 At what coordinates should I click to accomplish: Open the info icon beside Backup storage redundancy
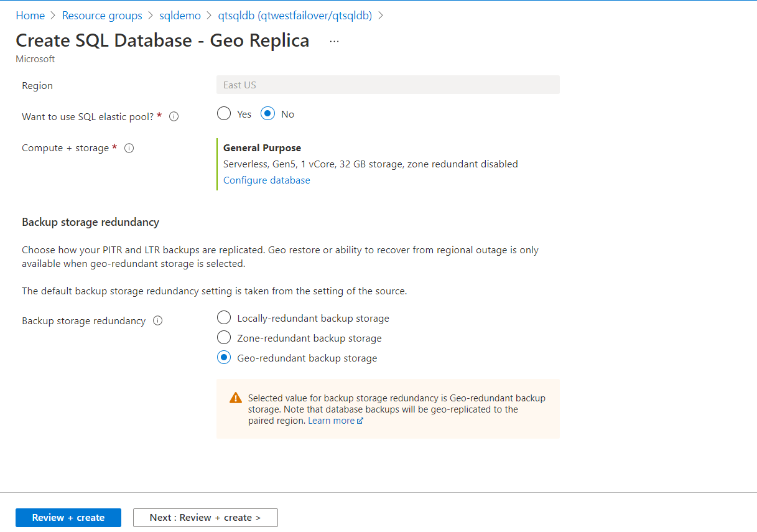tap(157, 321)
